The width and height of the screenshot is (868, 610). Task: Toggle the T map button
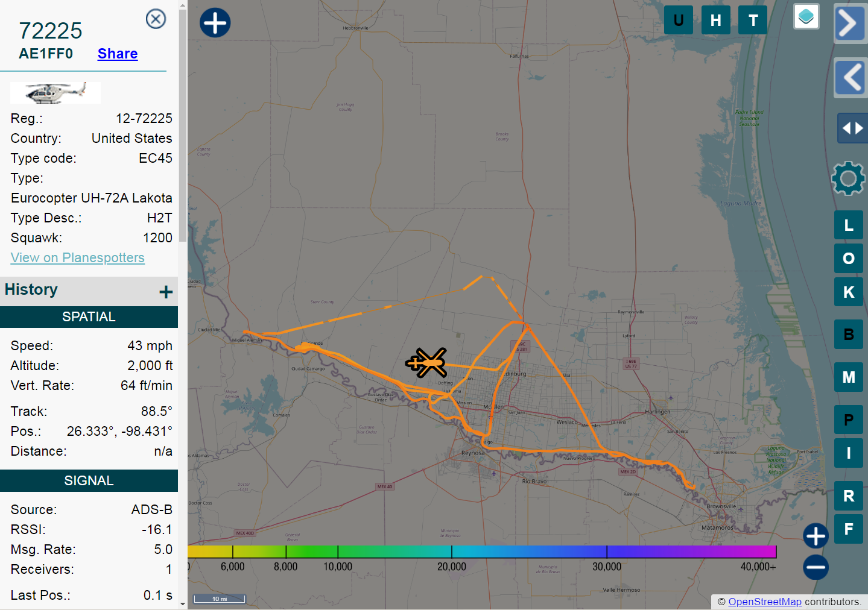tap(753, 20)
